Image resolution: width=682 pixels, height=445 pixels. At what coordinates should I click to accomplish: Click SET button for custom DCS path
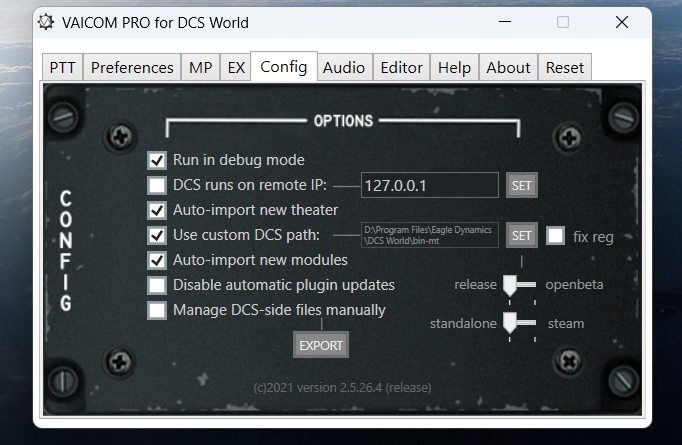pos(522,235)
